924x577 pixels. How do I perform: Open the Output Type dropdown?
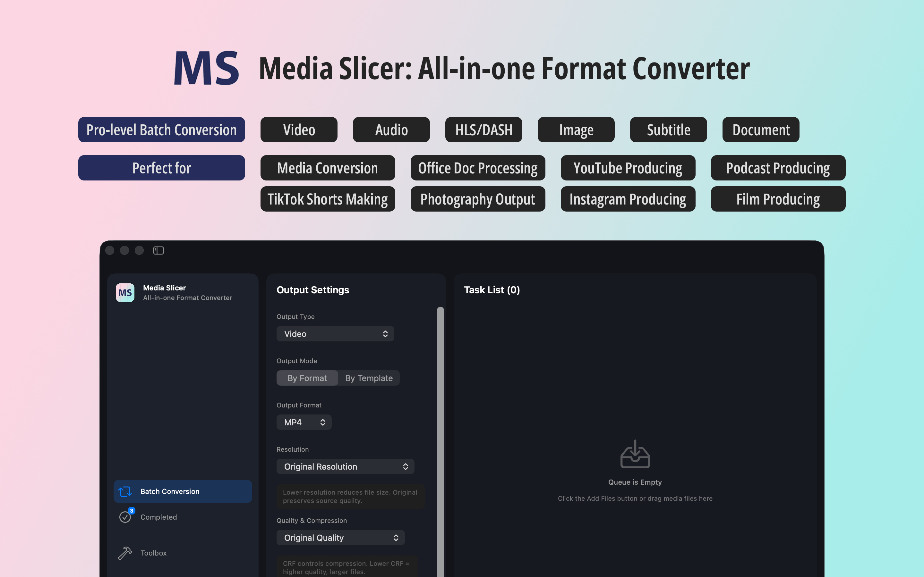click(335, 333)
